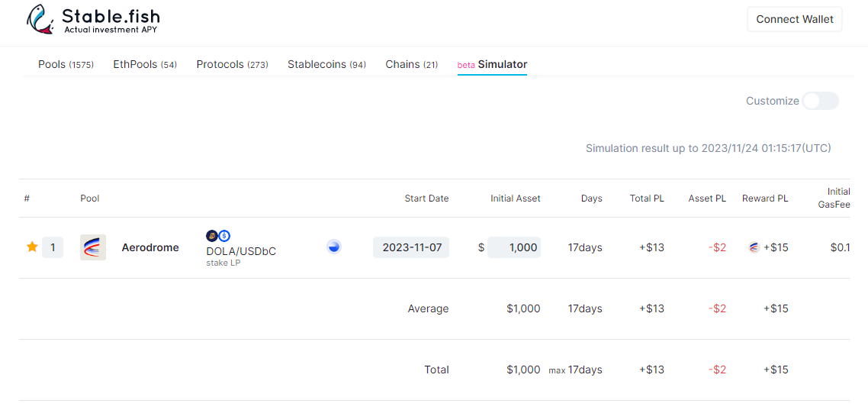Click the Stable.fish fish logo
The image size is (868, 410).
click(x=40, y=21)
